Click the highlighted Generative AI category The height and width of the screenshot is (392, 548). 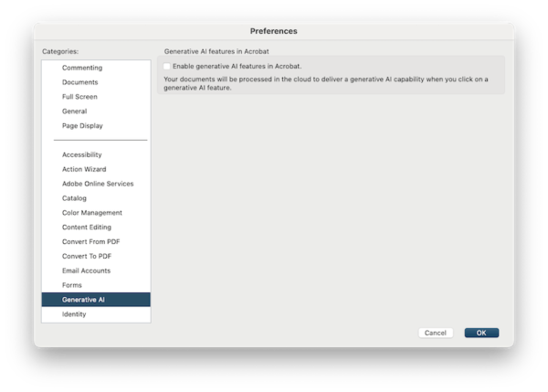(96, 300)
